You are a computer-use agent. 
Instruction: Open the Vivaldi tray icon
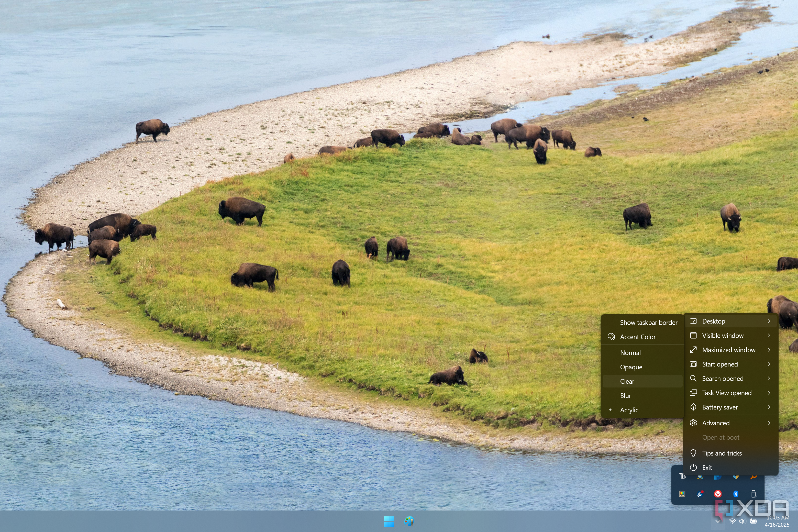(x=718, y=494)
